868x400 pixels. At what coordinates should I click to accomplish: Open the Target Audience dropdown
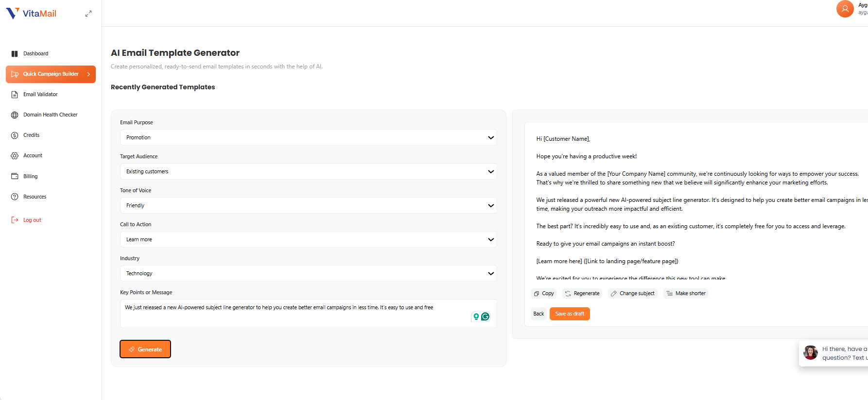[x=308, y=171]
